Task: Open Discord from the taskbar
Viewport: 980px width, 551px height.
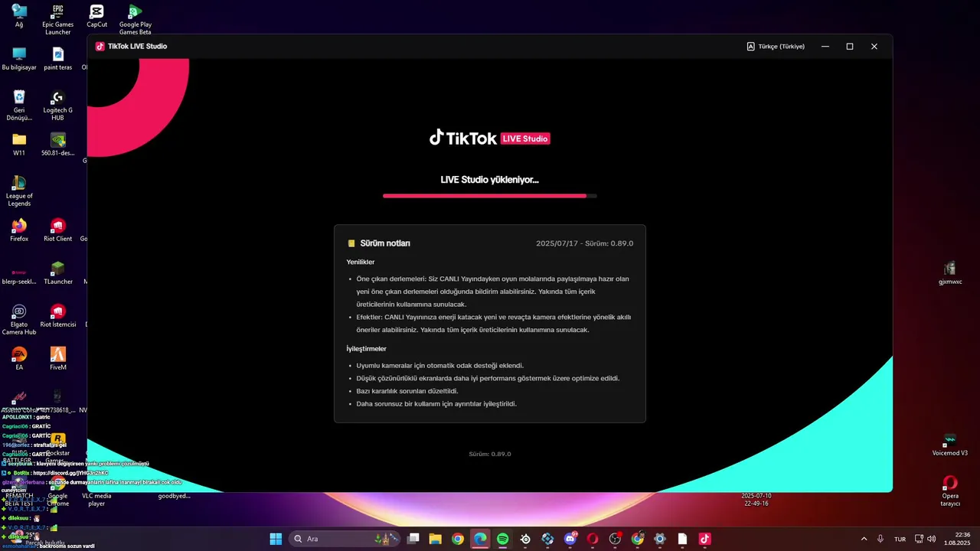Action: coord(570,539)
